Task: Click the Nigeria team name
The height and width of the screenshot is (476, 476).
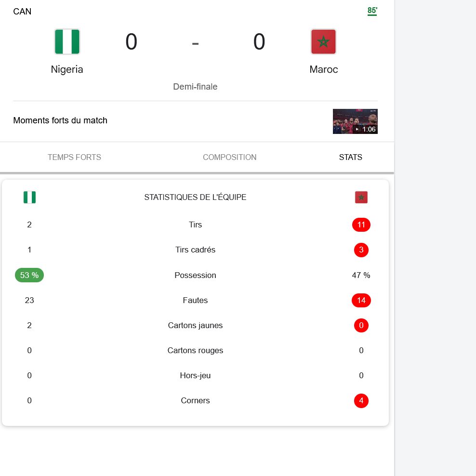Action: (x=67, y=69)
